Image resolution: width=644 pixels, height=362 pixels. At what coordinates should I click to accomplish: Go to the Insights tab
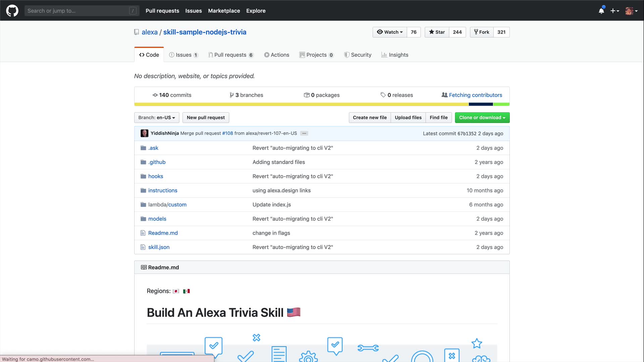pos(395,55)
